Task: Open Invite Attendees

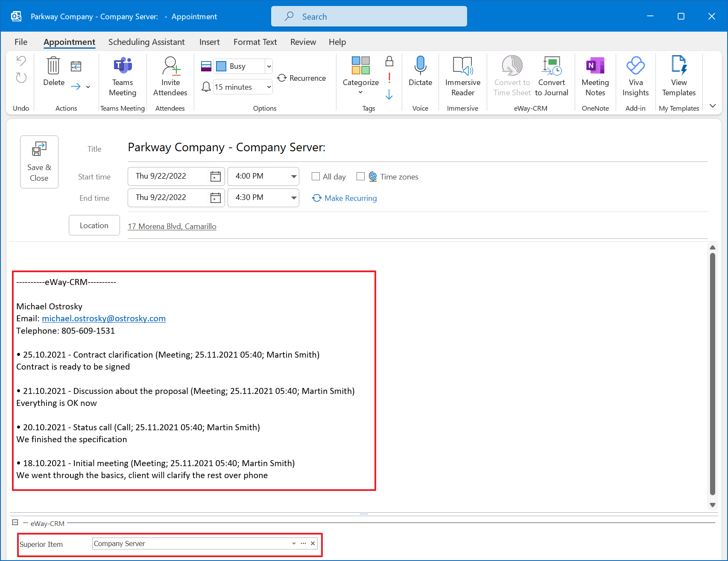Action: click(x=170, y=76)
